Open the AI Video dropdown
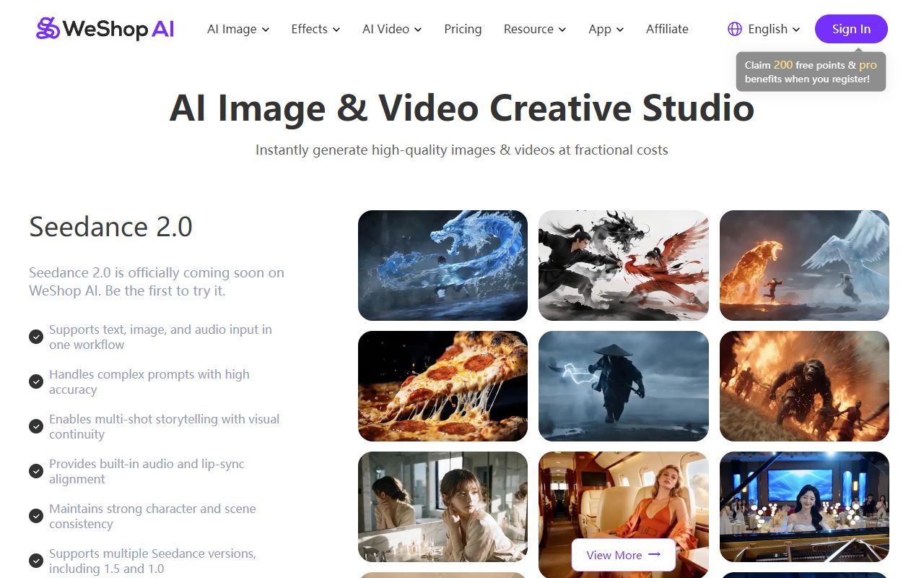 pos(392,29)
